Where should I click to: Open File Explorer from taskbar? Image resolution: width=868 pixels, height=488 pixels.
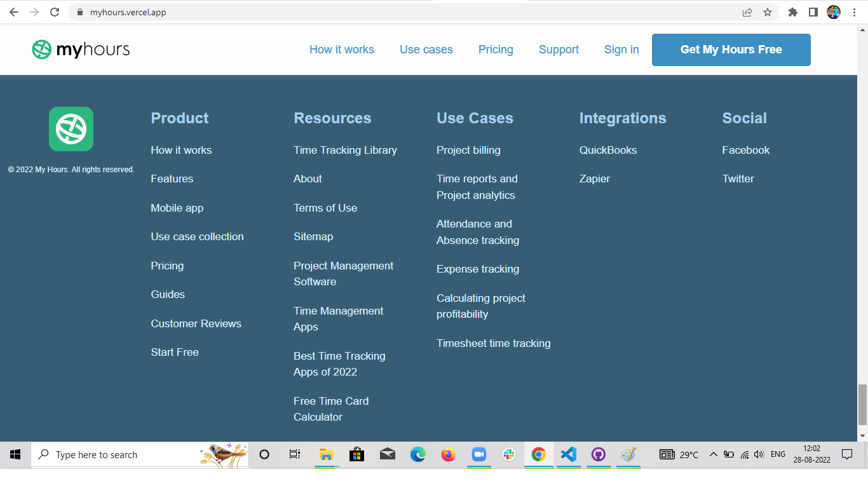(326, 454)
